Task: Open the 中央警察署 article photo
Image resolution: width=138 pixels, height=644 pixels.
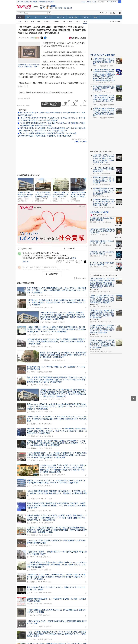Action: pos(29,52)
